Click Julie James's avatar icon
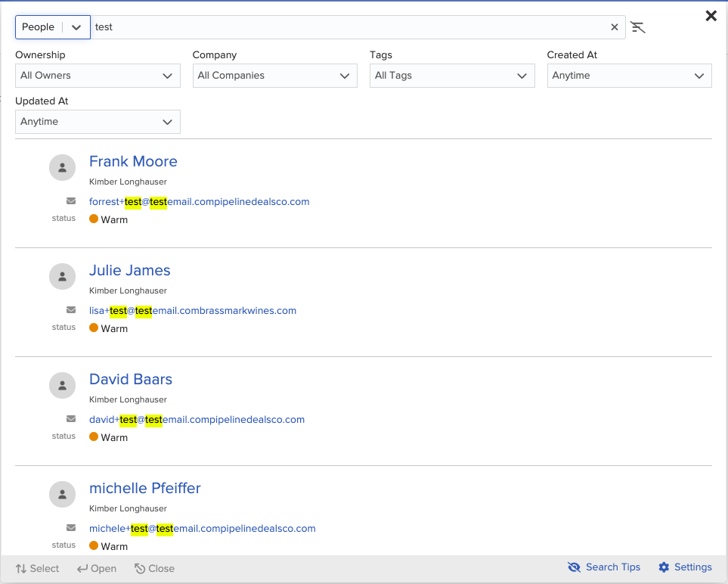The image size is (728, 584). click(x=62, y=276)
